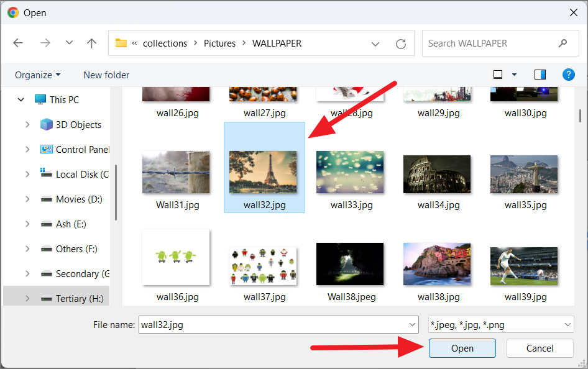The image size is (588, 369).
Task: Open address bar history dropdown
Action: [375, 44]
